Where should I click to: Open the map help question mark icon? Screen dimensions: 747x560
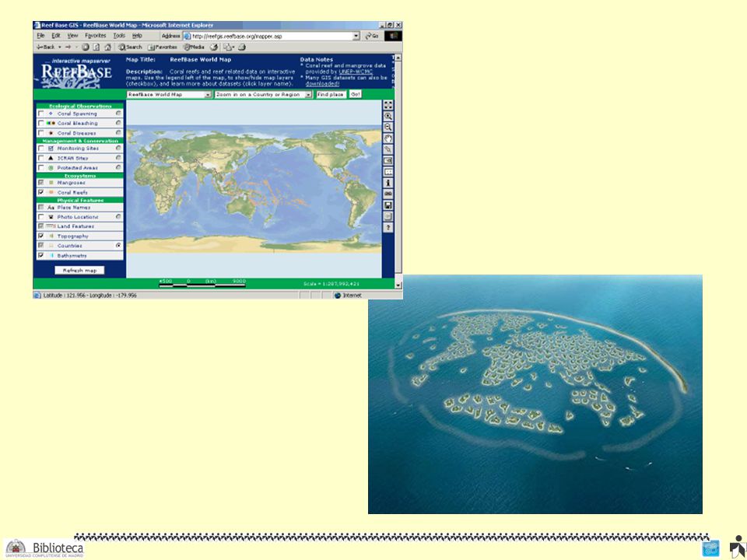pyautogui.click(x=388, y=228)
